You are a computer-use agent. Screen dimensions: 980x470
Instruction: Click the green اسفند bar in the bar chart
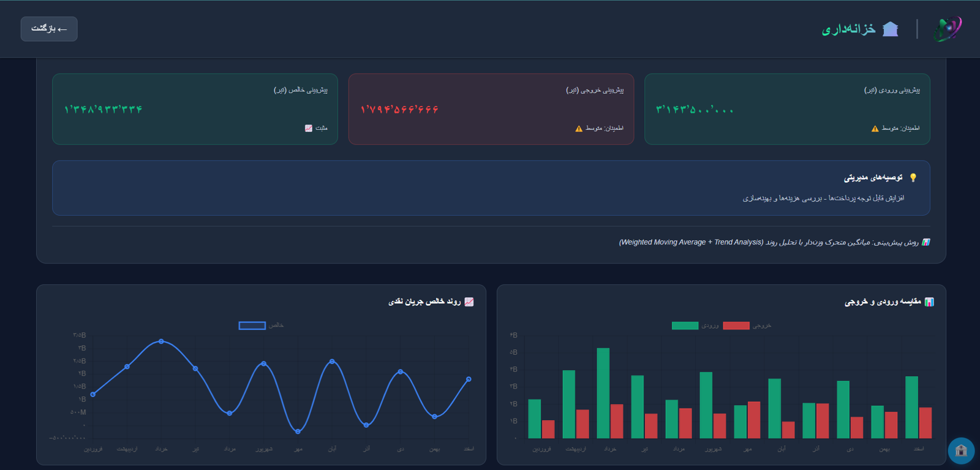(x=912, y=407)
